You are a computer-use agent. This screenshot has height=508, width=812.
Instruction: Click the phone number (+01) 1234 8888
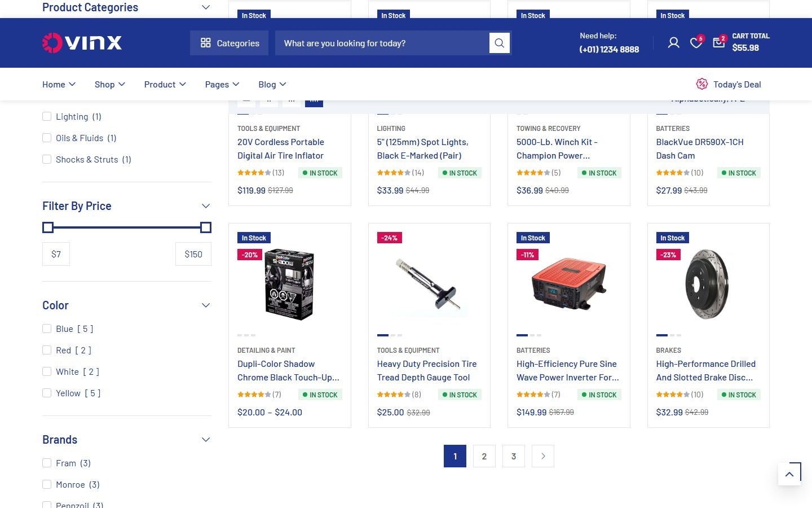[609, 50]
